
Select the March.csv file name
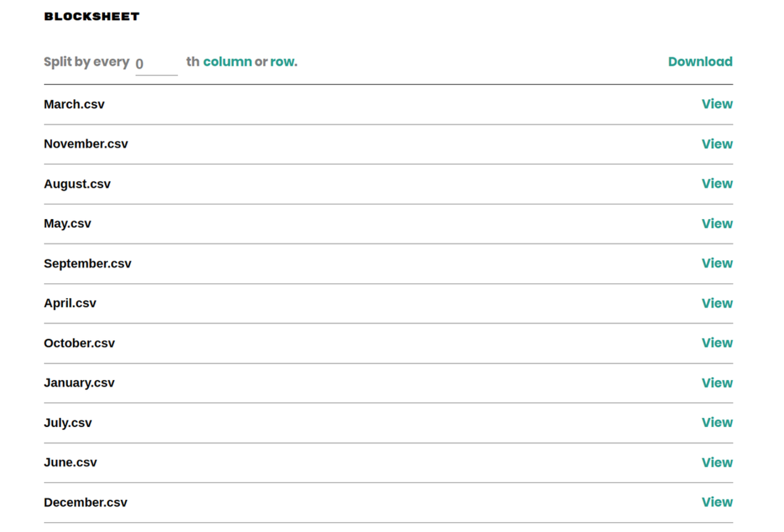74,104
